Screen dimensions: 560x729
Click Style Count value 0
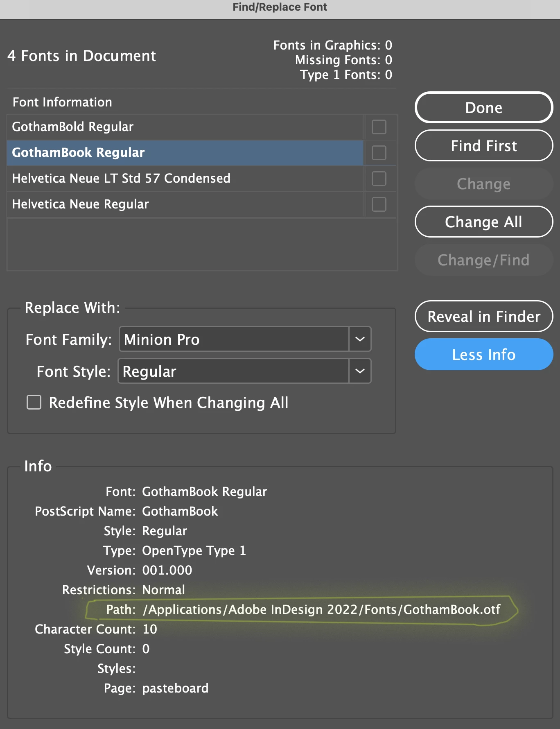tap(146, 649)
